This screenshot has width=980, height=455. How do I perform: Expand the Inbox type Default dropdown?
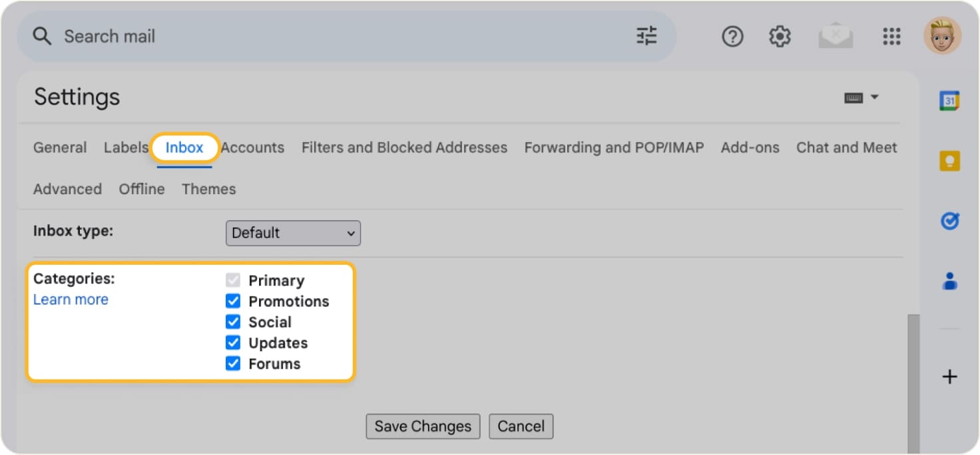pos(293,233)
